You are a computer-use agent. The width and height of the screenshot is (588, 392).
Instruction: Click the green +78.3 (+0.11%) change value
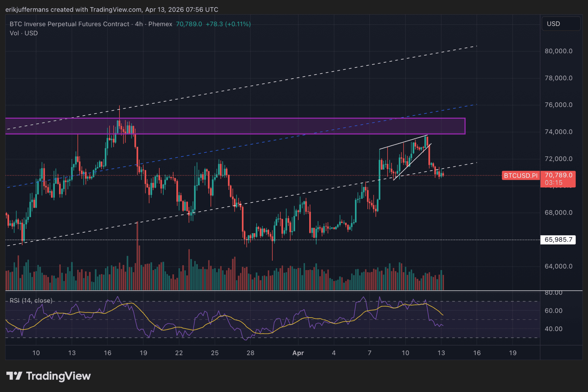click(x=228, y=24)
